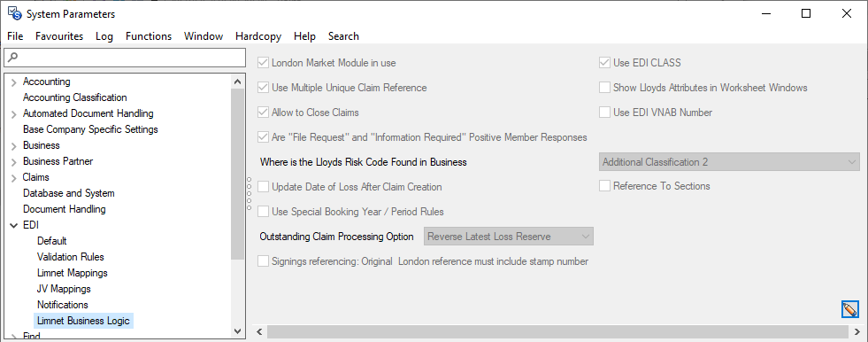Open Lloyds Risk Code location dropdown
The image size is (868, 342).
(x=729, y=162)
